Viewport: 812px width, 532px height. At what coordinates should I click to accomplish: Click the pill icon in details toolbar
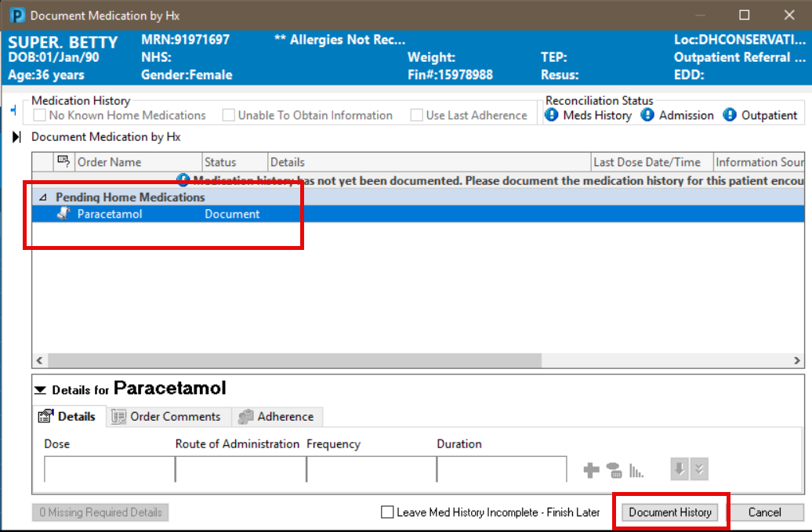pos(614,470)
